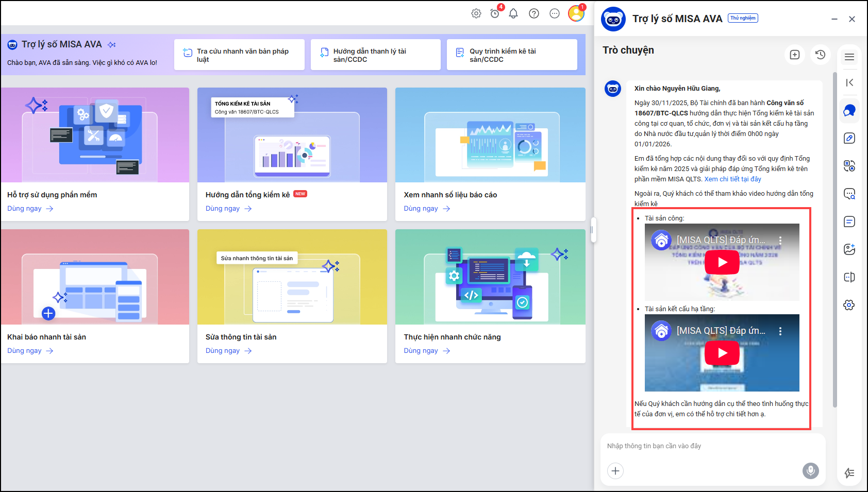868x492 pixels.
Task: Click the "Trò chuyện" heading
Action: point(628,50)
